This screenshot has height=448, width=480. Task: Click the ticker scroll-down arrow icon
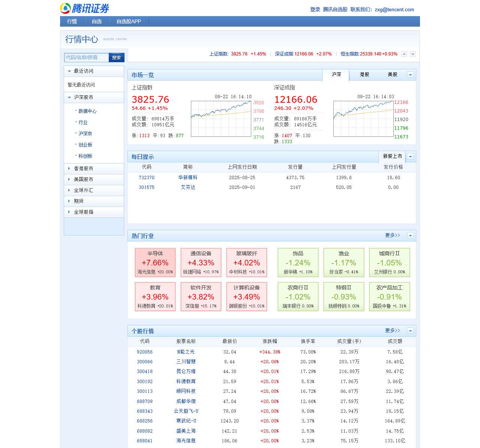point(412,54)
